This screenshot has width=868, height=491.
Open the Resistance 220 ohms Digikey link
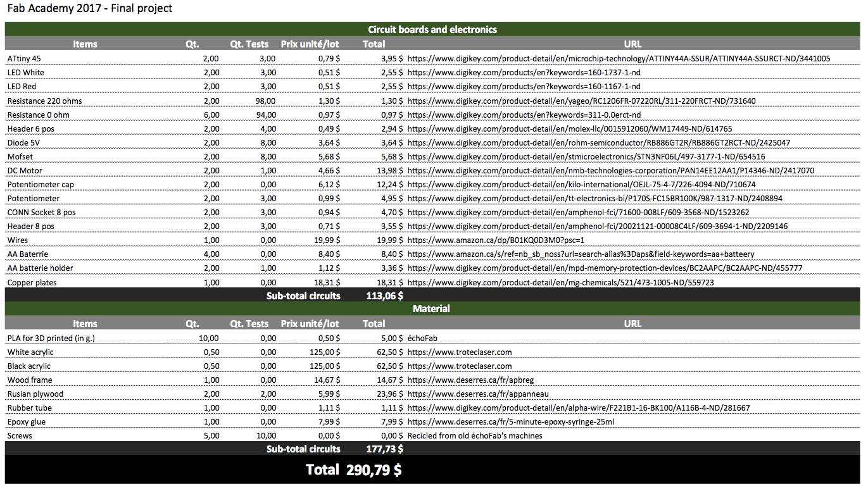point(582,101)
